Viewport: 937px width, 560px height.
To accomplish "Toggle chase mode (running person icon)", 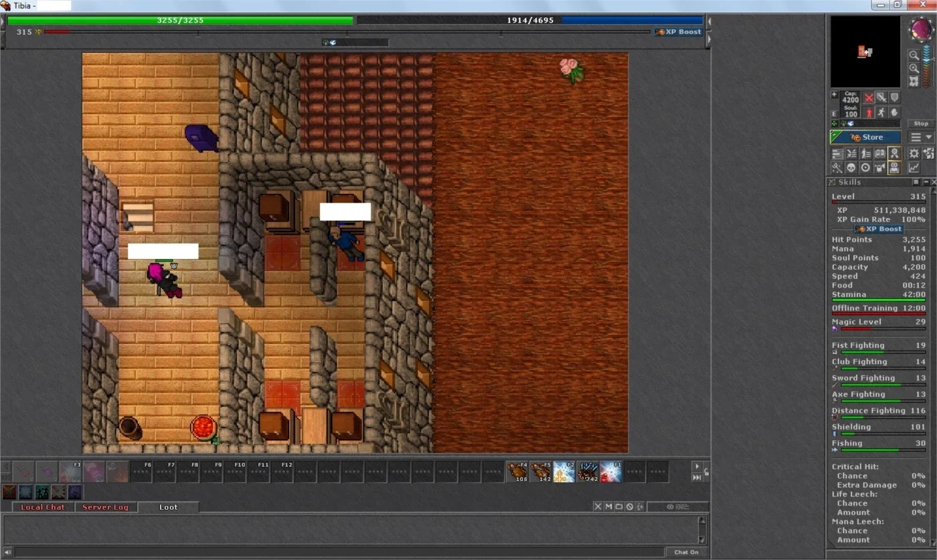I will pyautogui.click(x=882, y=112).
